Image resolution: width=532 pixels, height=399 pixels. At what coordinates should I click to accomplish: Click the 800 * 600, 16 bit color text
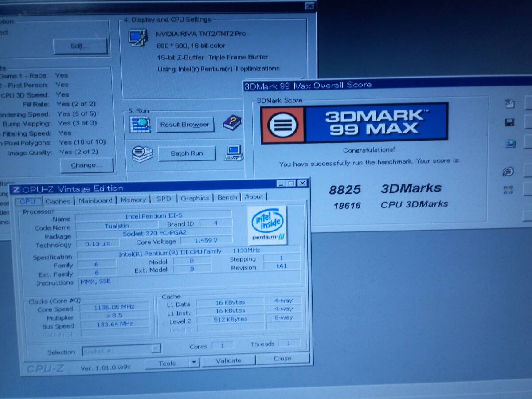[x=191, y=46]
